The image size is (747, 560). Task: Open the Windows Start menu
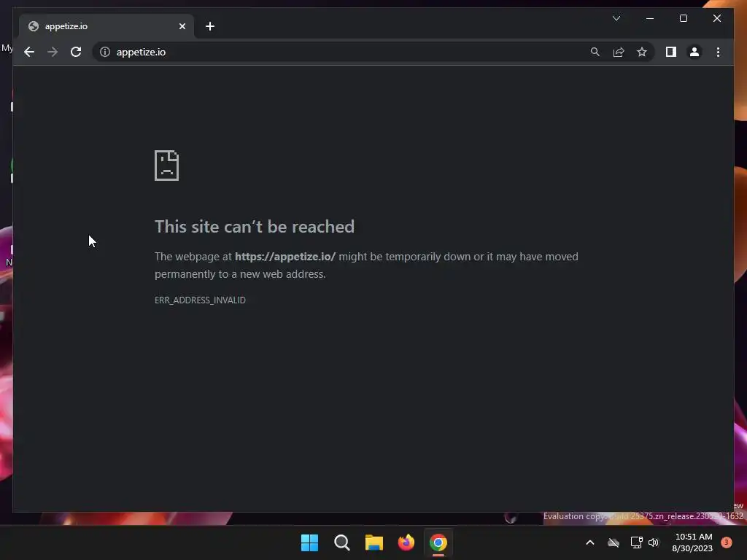pos(309,542)
